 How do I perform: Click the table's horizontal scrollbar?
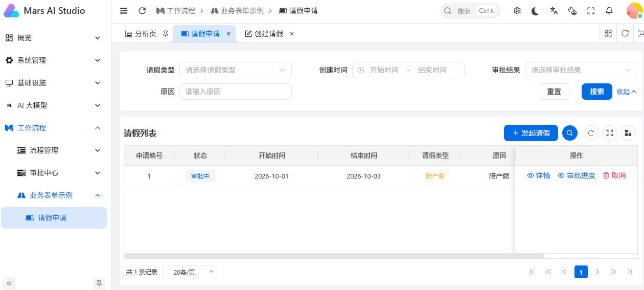click(x=334, y=256)
